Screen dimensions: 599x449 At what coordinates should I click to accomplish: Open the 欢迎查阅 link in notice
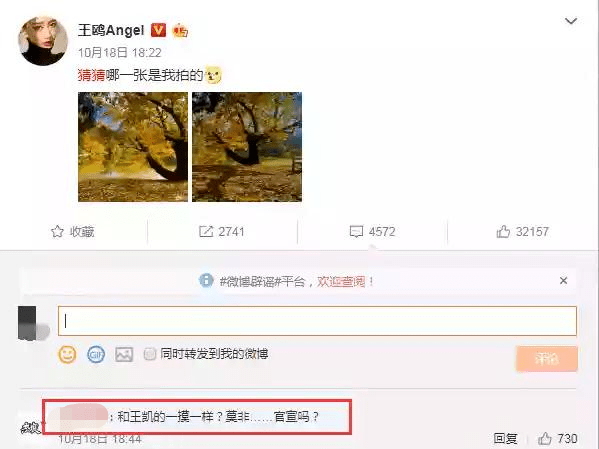click(341, 282)
